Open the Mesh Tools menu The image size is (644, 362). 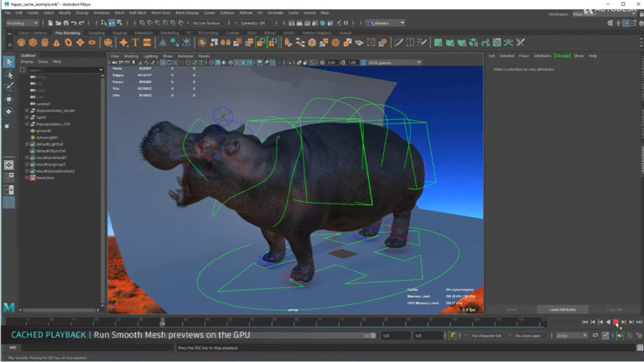(x=161, y=13)
